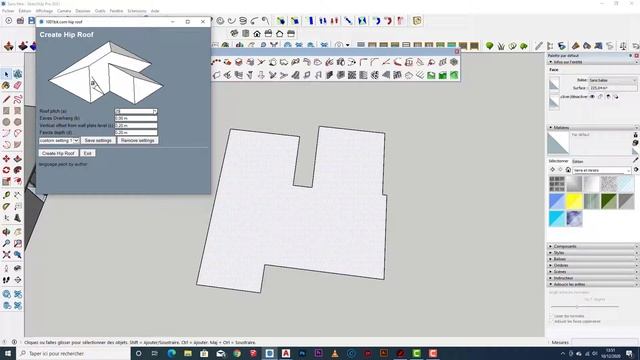Click the Mesures value box
Screen dimensions: 640x360
click(x=605, y=342)
